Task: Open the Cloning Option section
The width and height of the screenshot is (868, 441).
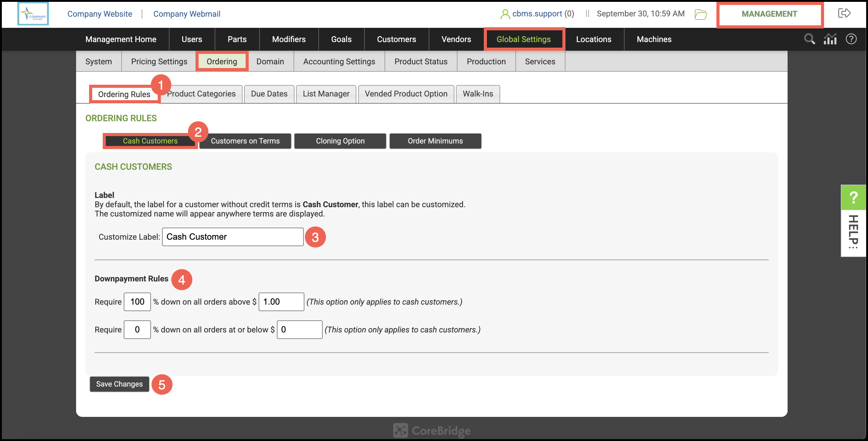Action: tap(340, 141)
